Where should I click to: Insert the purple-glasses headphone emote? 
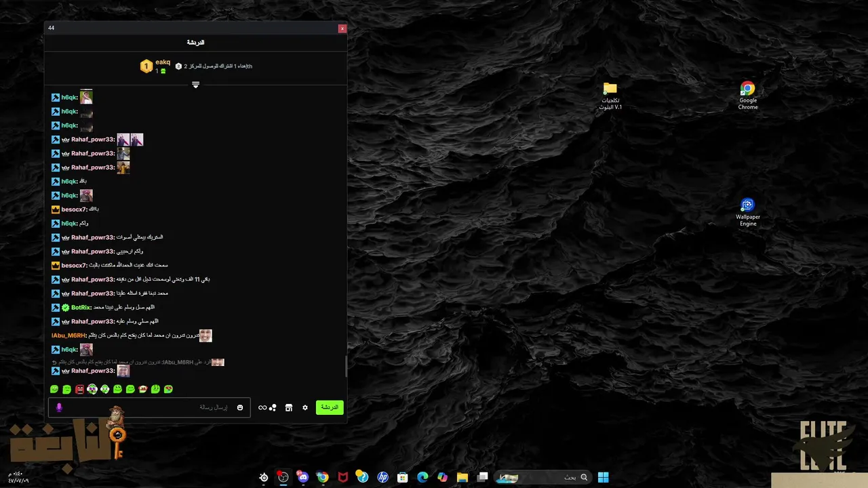pos(92,389)
